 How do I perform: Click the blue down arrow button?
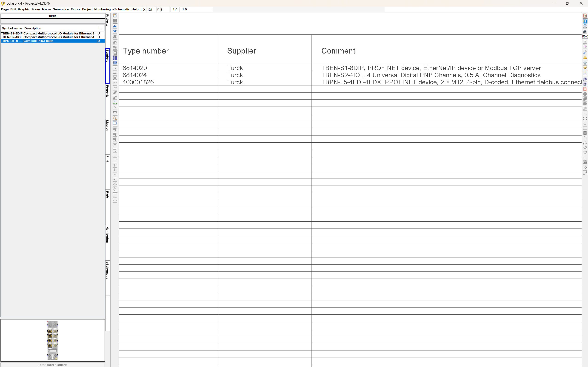click(x=115, y=31)
